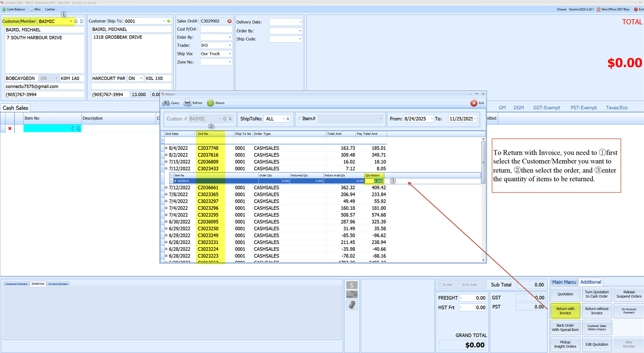This screenshot has width=644, height=353.
Task: Add a Ship-To with the green plus icon
Action: (169, 20)
